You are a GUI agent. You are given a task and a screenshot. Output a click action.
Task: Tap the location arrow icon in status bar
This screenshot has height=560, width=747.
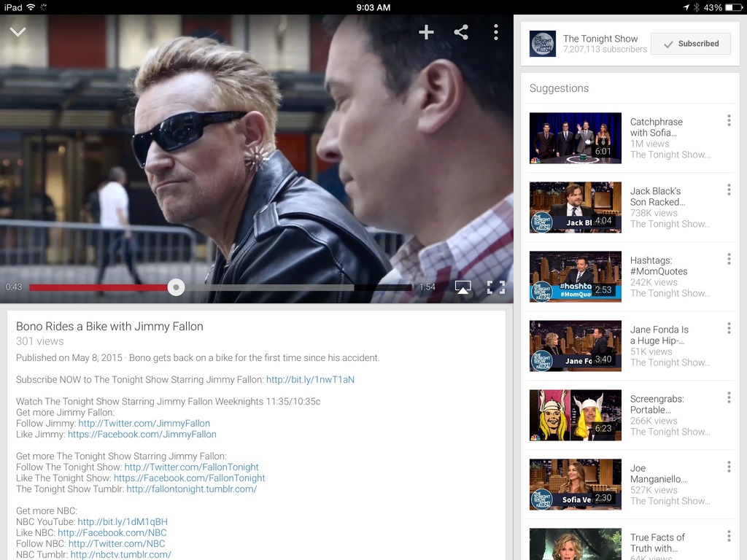tap(686, 7)
